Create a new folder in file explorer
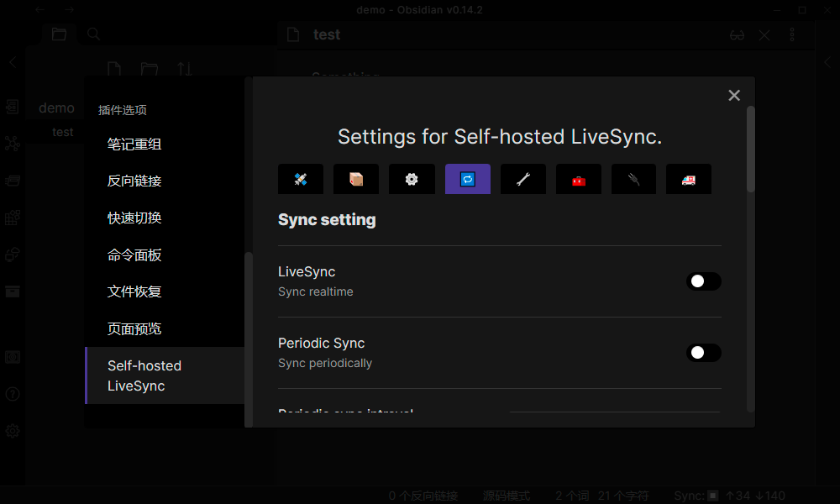Screen dimensions: 840x504 coord(150,69)
